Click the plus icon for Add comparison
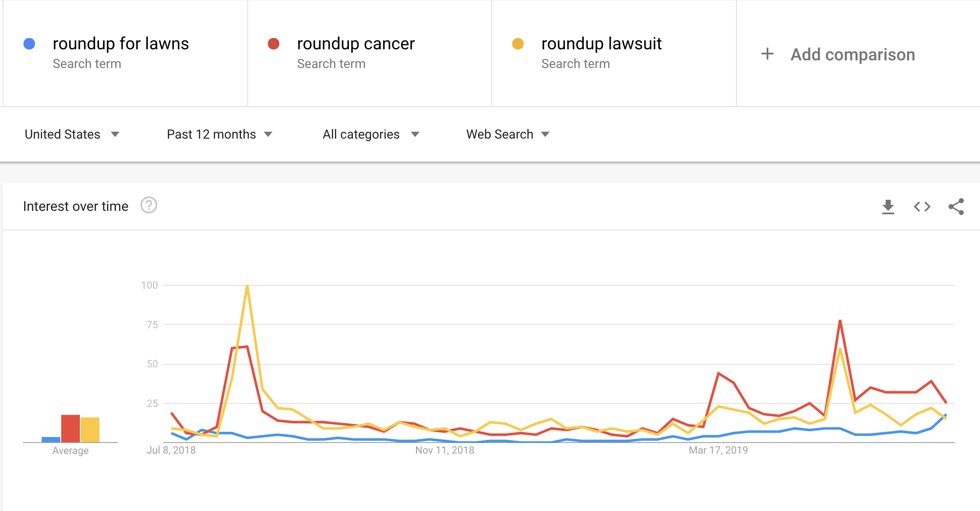This screenshot has height=511, width=980. point(767,54)
